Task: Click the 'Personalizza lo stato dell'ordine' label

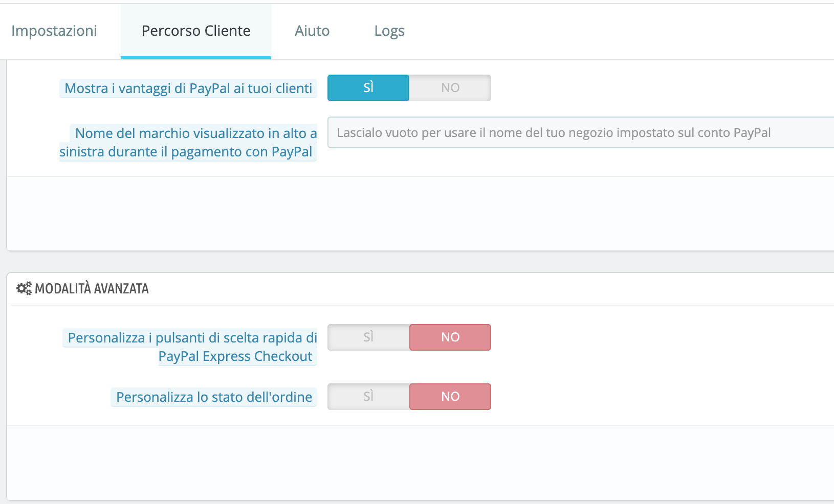Action: click(214, 397)
